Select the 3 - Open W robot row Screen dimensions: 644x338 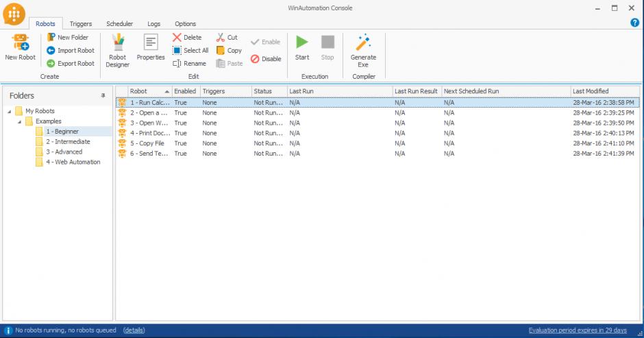tap(377, 123)
